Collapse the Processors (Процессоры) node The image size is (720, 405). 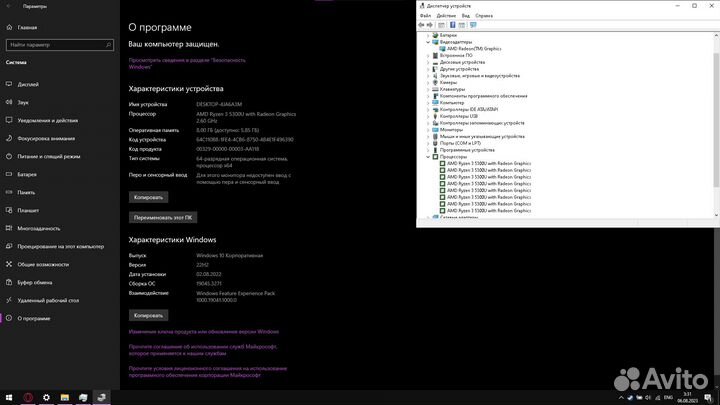(x=428, y=157)
